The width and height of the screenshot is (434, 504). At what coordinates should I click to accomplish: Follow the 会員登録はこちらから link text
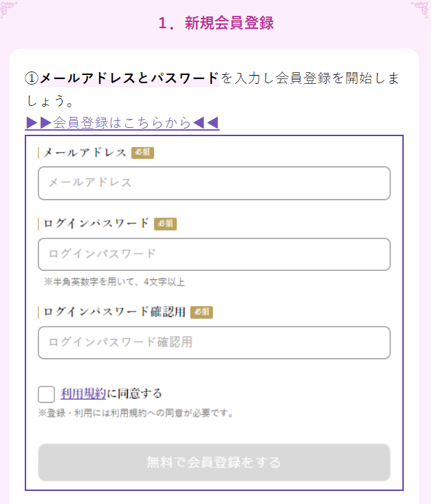122,123
